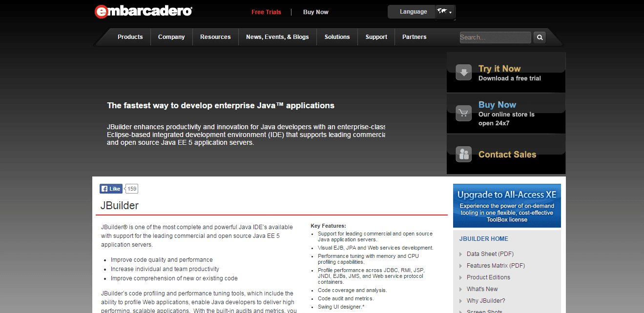This screenshot has width=644, height=313.
Task: Open the Products menu
Action: pyautogui.click(x=130, y=37)
